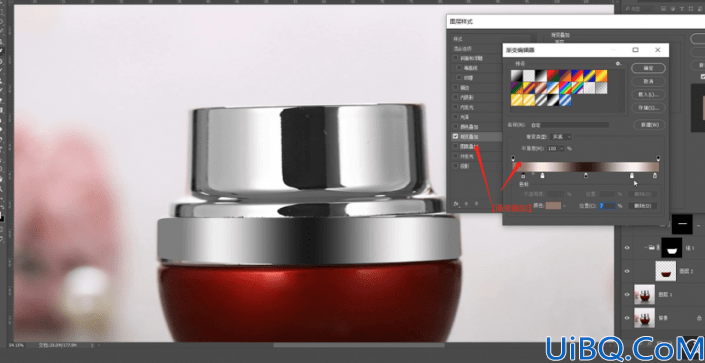Enable the 颜色叠加 effect checkbox
The image size is (705, 363).
click(x=455, y=126)
